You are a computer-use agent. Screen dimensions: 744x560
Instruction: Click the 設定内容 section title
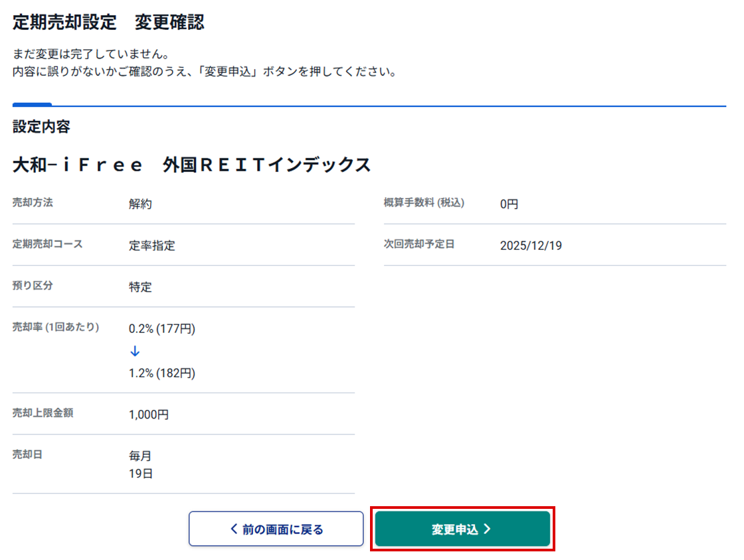(41, 127)
